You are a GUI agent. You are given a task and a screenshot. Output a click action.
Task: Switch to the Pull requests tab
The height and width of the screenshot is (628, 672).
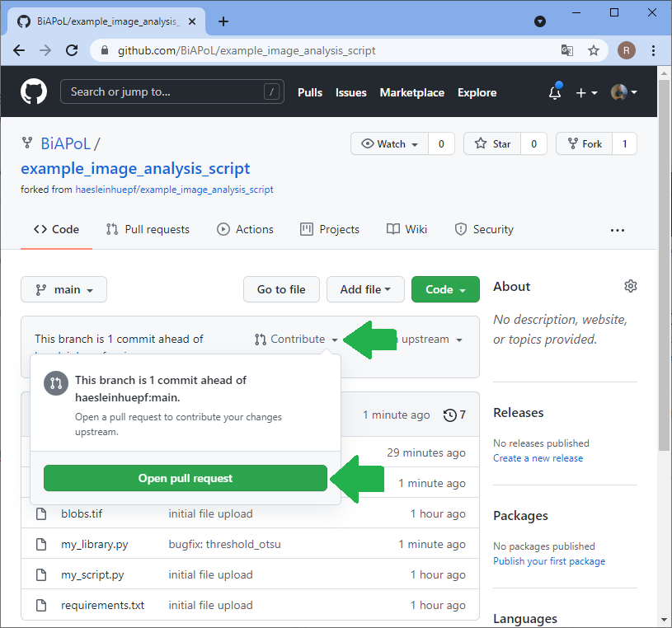tap(148, 229)
